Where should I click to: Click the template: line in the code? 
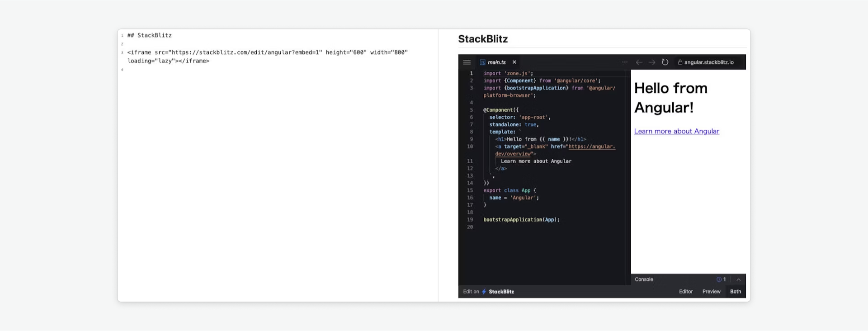504,132
